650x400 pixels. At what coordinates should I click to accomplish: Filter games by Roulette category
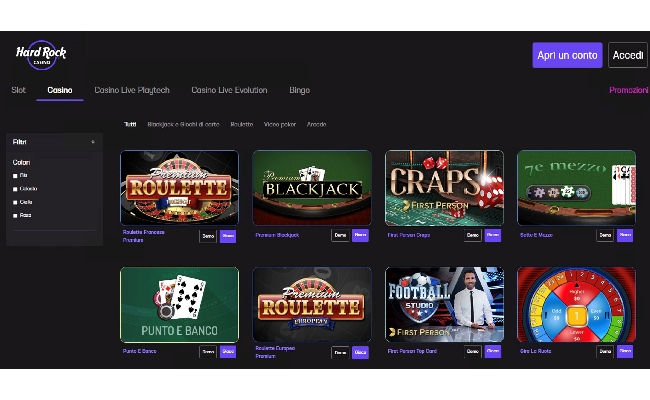click(x=242, y=124)
